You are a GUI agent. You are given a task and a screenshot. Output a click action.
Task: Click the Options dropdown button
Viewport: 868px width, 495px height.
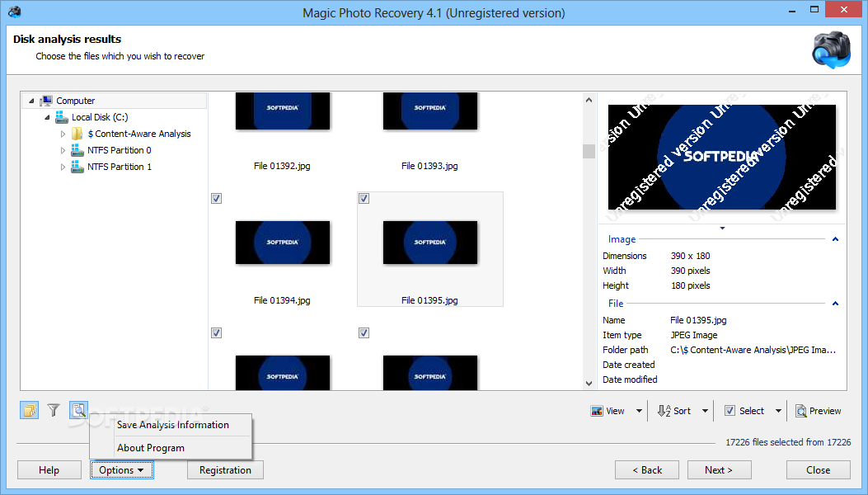pos(122,470)
